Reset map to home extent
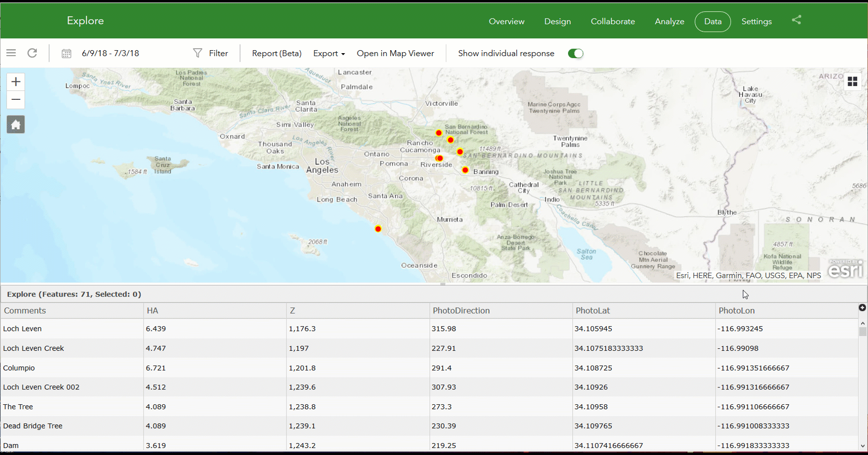Image resolution: width=868 pixels, height=455 pixels. point(16,125)
